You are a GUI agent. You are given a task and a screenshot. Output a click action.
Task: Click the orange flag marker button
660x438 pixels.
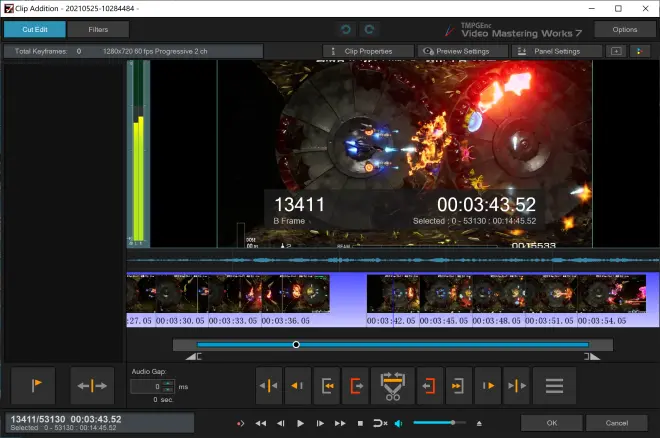coord(33,385)
